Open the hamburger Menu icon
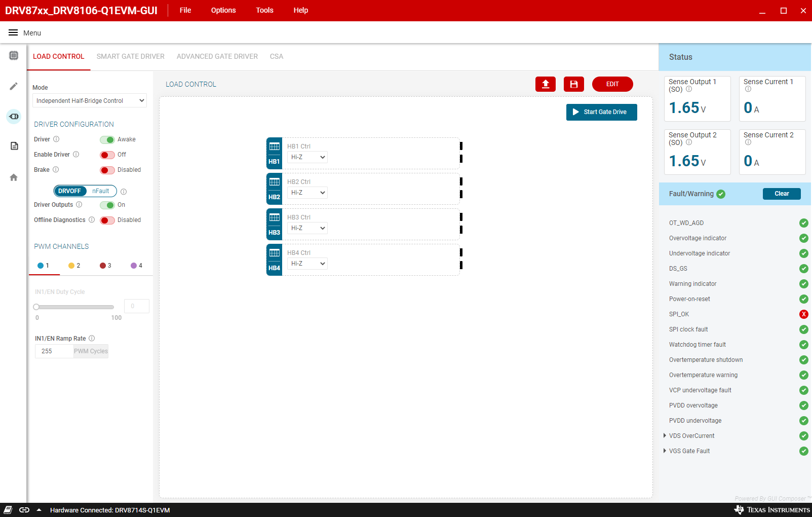The width and height of the screenshot is (812, 517). (x=13, y=32)
